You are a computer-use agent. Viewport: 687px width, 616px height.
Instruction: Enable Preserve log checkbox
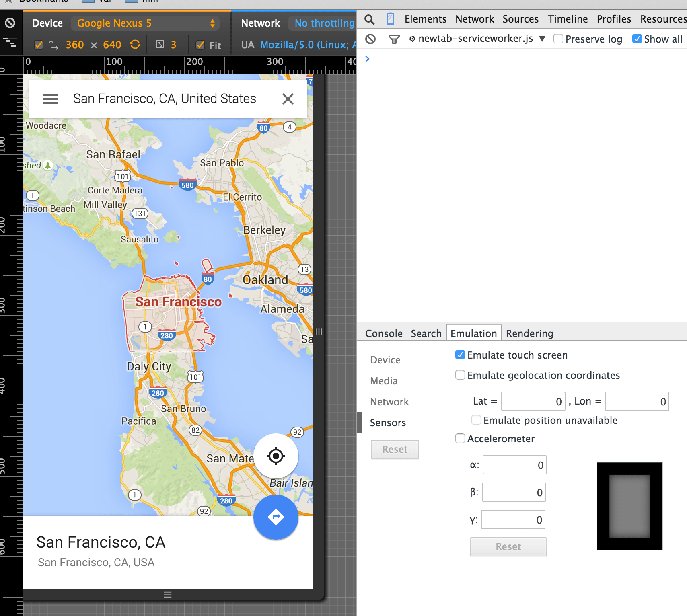tap(558, 39)
